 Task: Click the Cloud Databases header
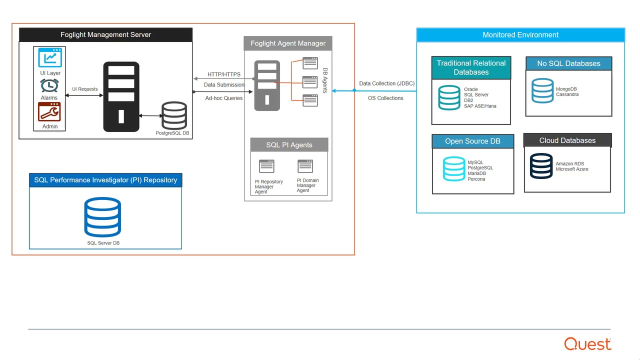567,140
